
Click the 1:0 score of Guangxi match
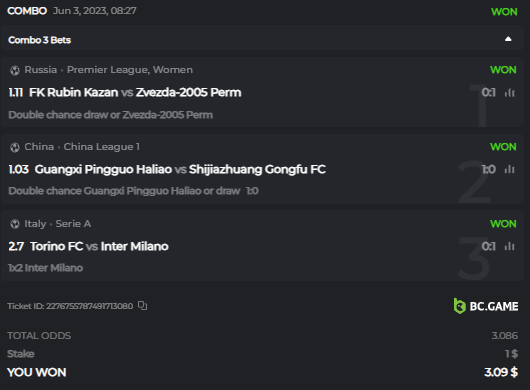(488, 169)
